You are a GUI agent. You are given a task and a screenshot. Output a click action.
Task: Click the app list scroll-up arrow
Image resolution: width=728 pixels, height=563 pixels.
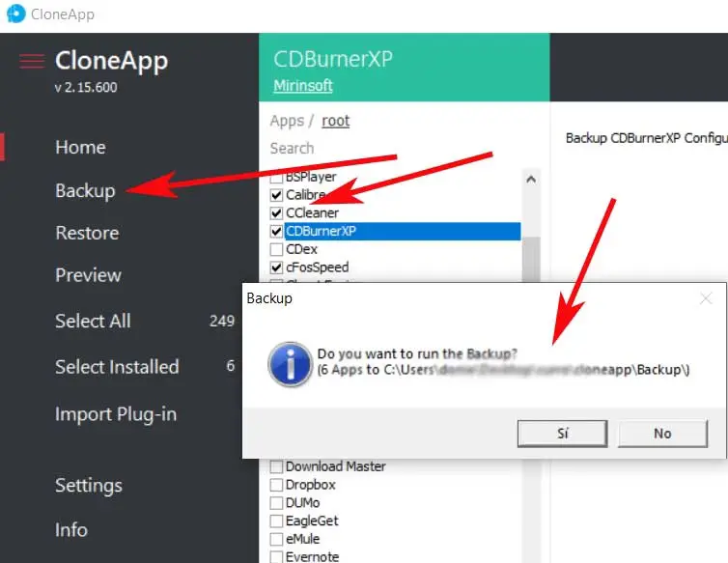[531, 179]
